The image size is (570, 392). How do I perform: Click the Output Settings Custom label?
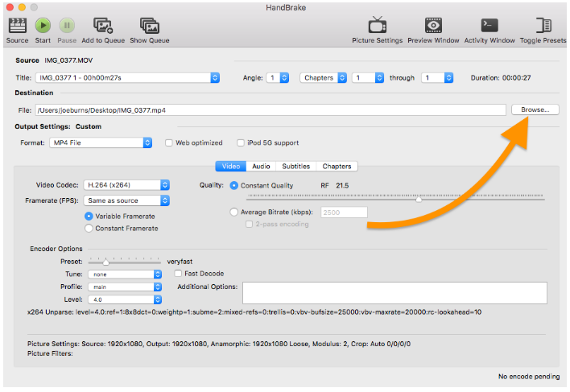pos(58,126)
